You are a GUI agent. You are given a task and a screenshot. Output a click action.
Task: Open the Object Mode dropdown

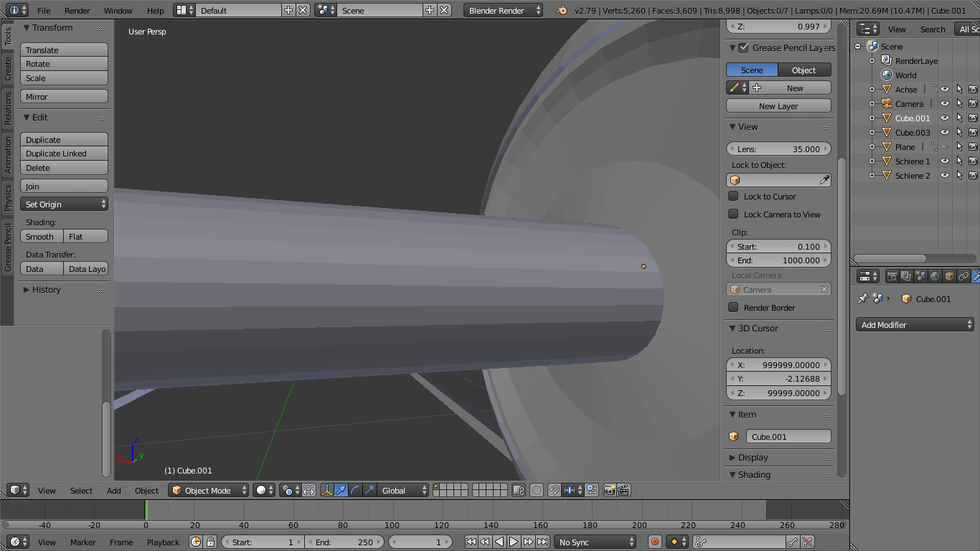pos(208,491)
